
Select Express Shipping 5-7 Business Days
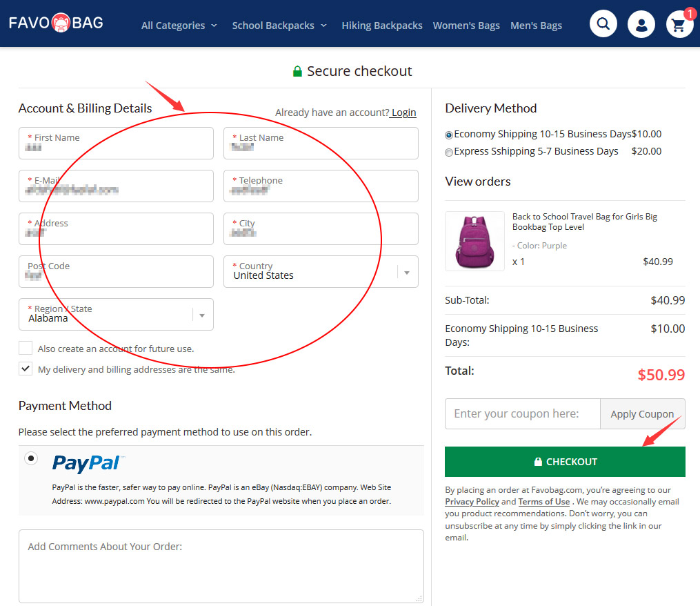coord(450,153)
